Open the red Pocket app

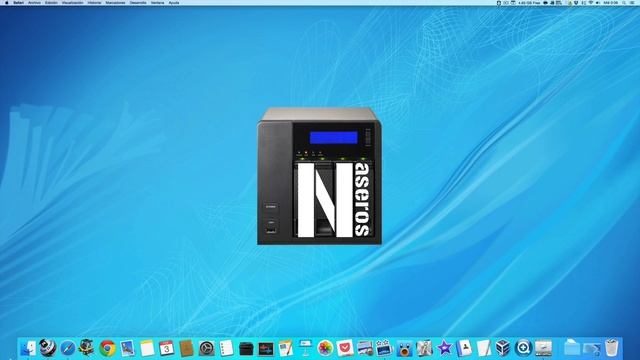pyautogui.click(x=345, y=348)
